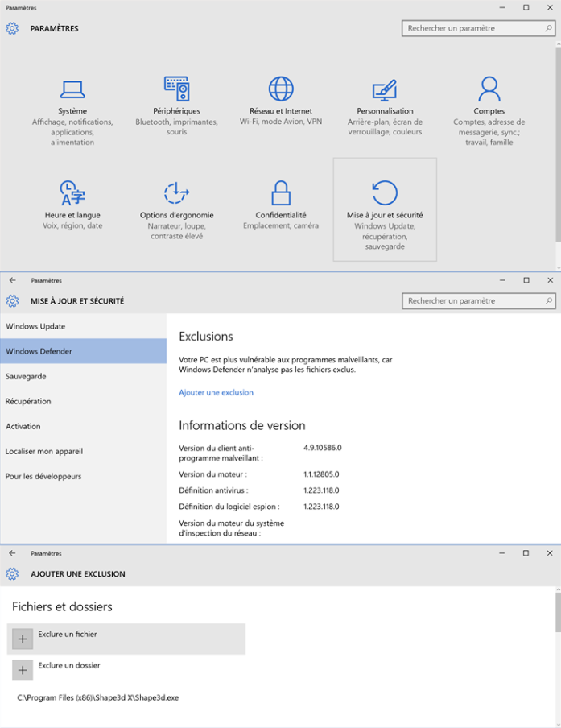Click the search magnifier in the top Paramètres window
The width and height of the screenshot is (561, 728).
click(548, 28)
